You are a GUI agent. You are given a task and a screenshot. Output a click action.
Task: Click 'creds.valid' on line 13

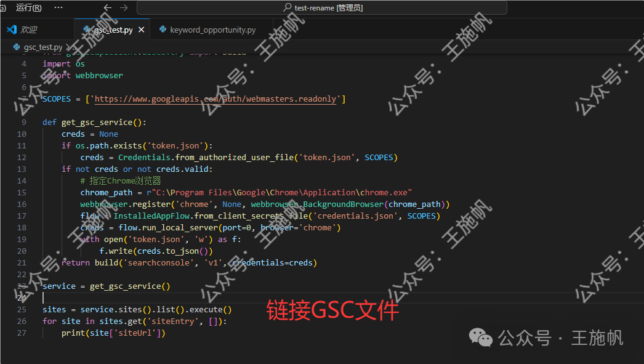[182, 169]
